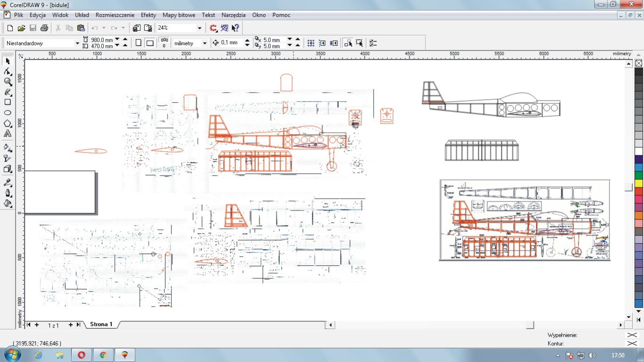Select the Zoom magnifier tool
The width and height of the screenshot is (644, 362).
click(8, 82)
